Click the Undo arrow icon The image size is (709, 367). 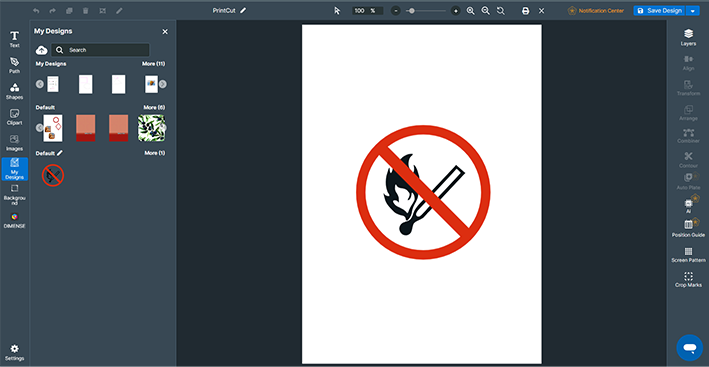pos(36,10)
